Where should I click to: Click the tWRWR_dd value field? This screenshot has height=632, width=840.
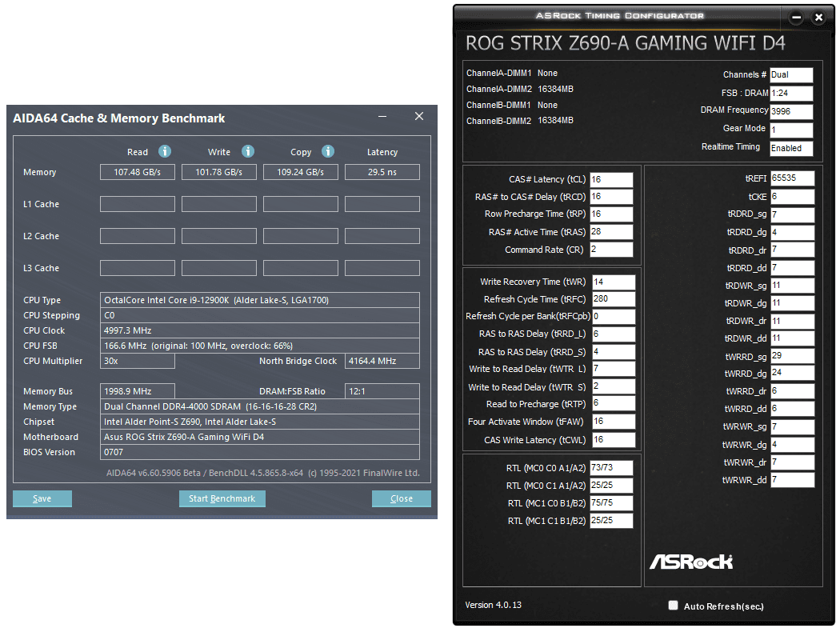(792, 480)
